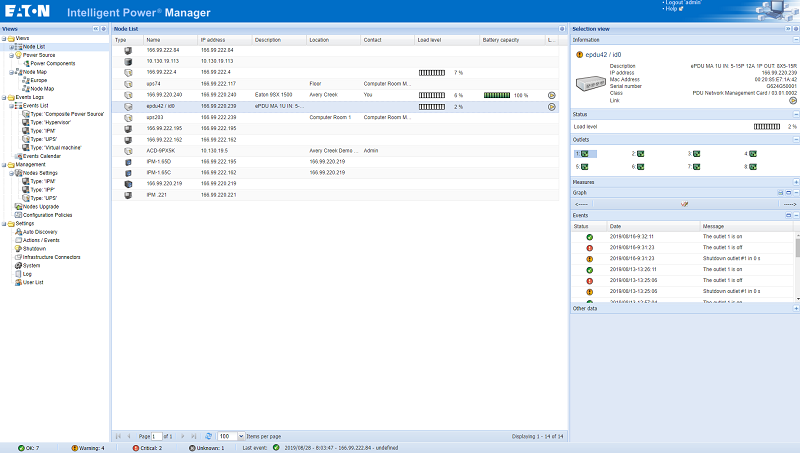Export graph data icon in Graph header
This screenshot has width=800, height=453.
780,193
